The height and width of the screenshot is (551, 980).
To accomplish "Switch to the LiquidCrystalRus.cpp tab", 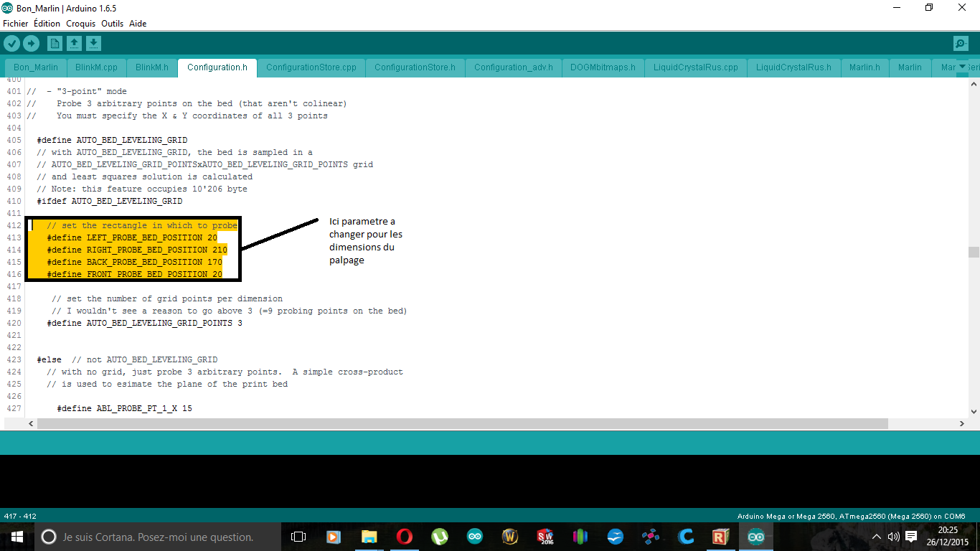I will click(x=696, y=67).
